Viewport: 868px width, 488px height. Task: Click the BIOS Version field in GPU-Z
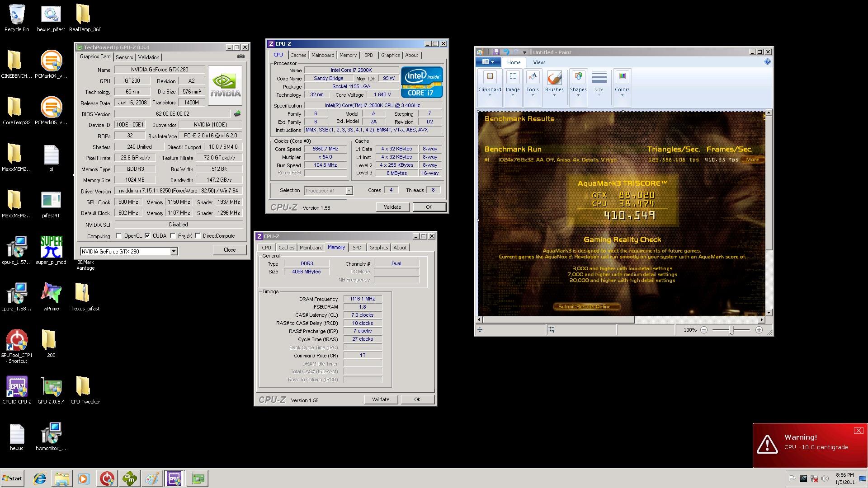172,114
